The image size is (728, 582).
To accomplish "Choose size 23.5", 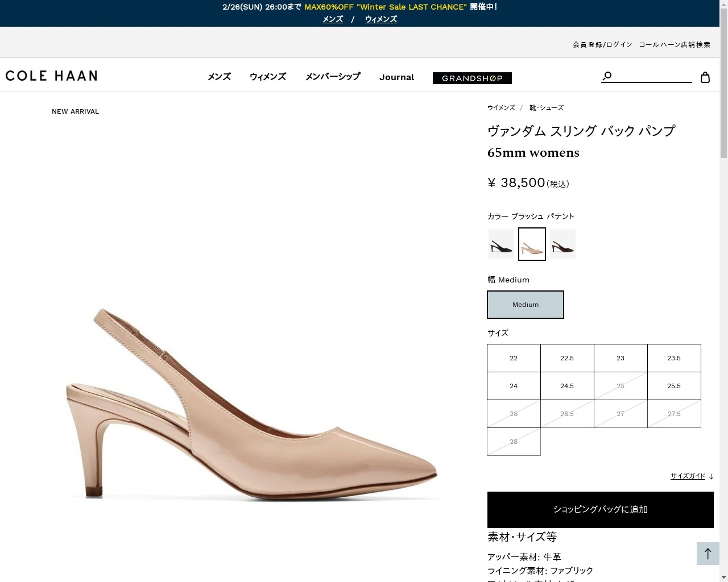I will tap(674, 358).
